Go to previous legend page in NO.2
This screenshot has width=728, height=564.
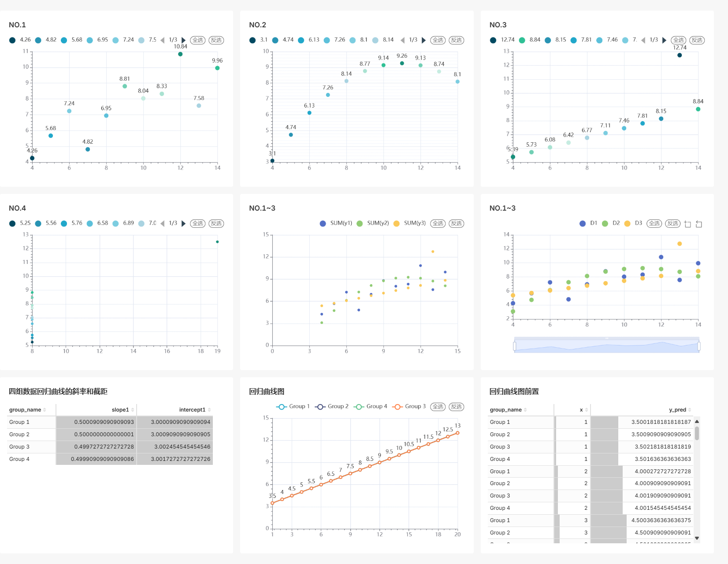point(402,40)
